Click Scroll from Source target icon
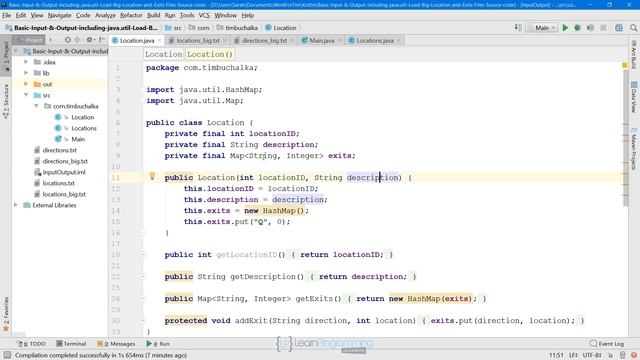 point(68,40)
